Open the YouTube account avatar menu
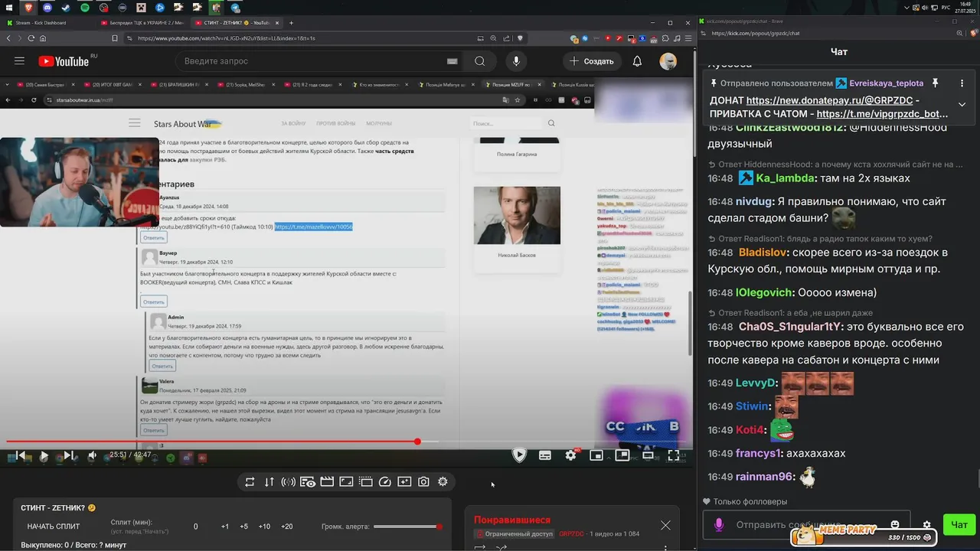Image resolution: width=980 pixels, height=551 pixels. [668, 61]
